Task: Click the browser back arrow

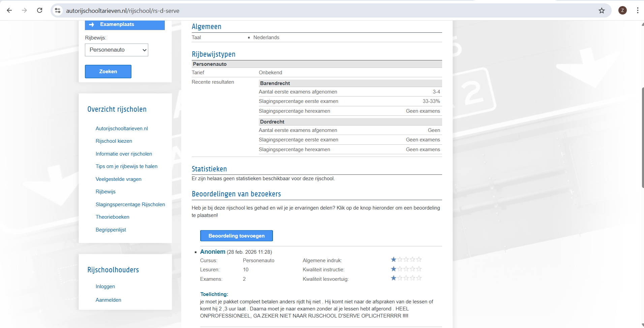Action: click(x=9, y=10)
